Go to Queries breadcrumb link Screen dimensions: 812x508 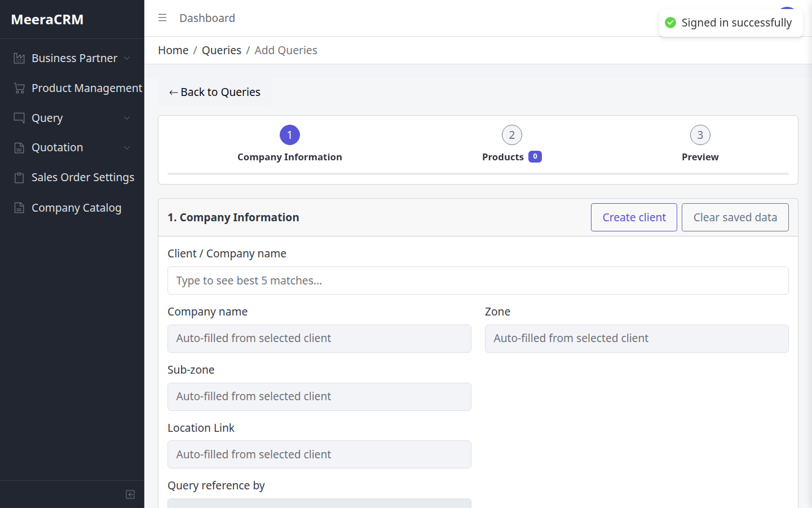pyautogui.click(x=222, y=50)
